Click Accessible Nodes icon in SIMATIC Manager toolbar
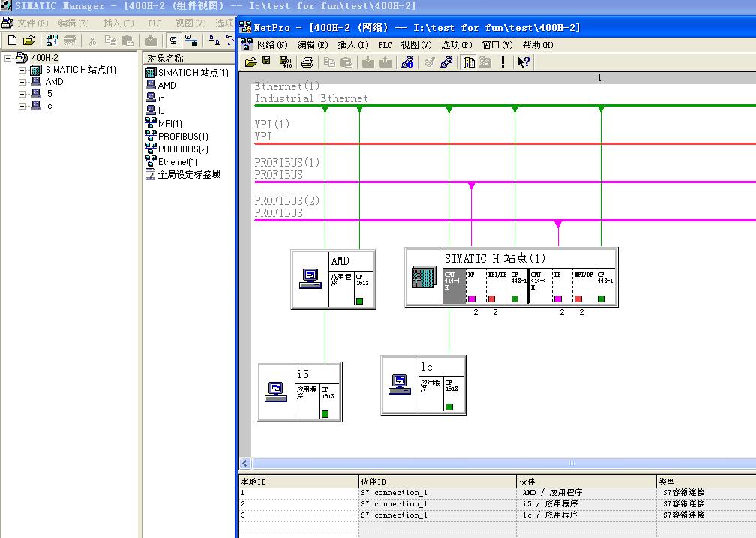Image resolution: width=756 pixels, height=538 pixels. click(52, 40)
